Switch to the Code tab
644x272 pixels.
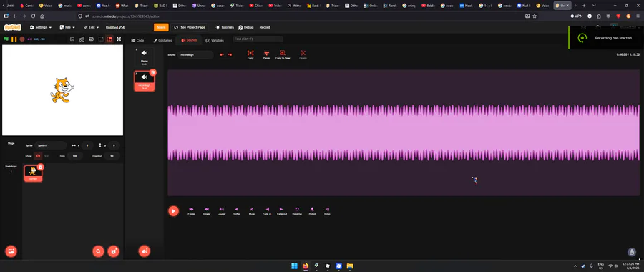(137, 40)
